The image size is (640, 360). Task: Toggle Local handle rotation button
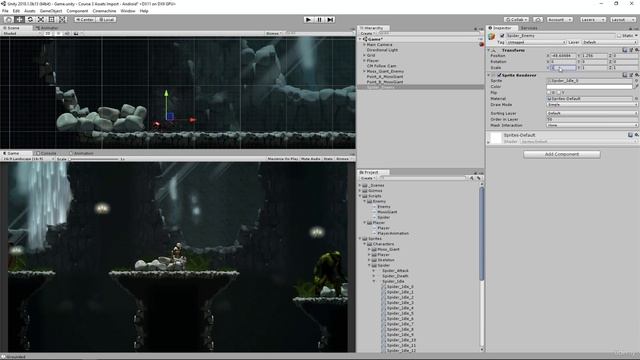point(106,20)
